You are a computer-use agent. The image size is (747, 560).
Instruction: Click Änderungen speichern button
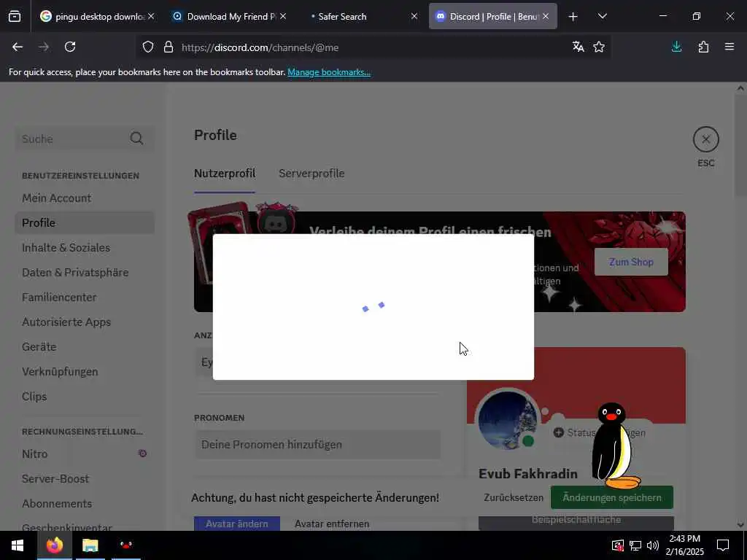tap(612, 497)
